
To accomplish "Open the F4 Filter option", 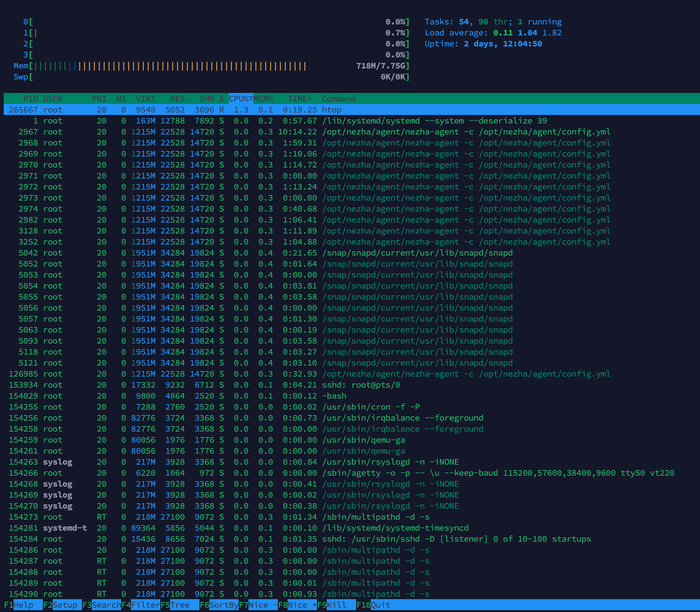I will (145, 605).
